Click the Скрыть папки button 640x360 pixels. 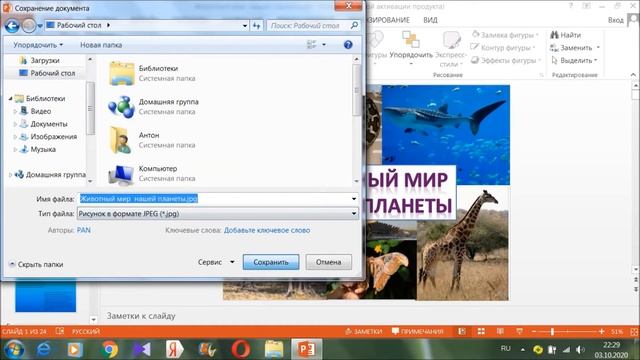36,264
